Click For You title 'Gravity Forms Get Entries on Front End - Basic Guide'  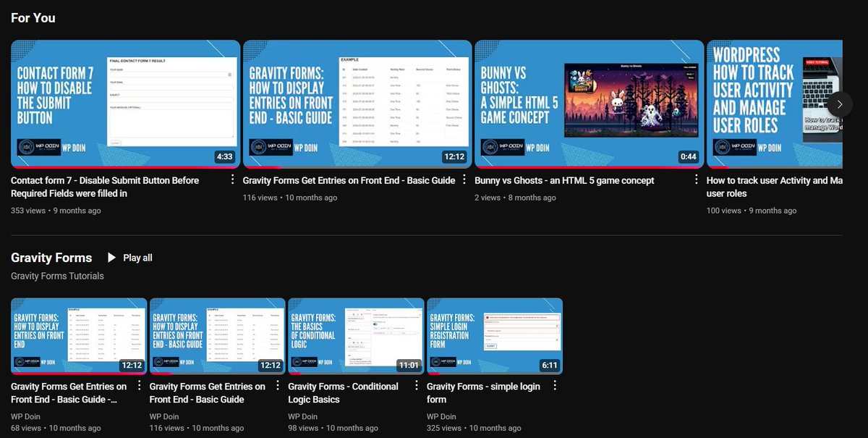point(349,180)
